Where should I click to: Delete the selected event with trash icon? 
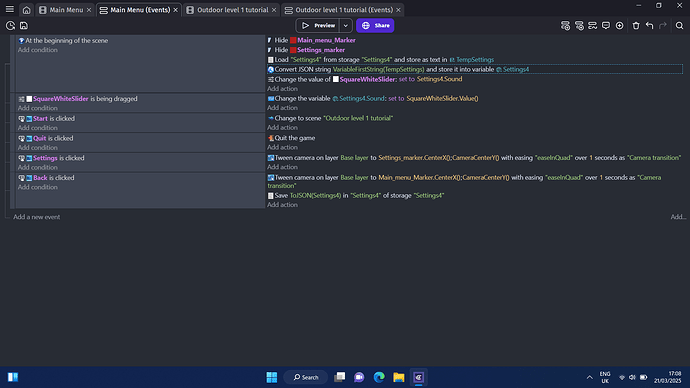tap(636, 26)
